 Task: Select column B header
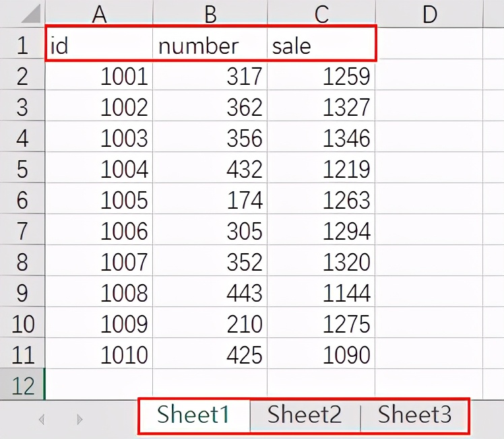210,14
